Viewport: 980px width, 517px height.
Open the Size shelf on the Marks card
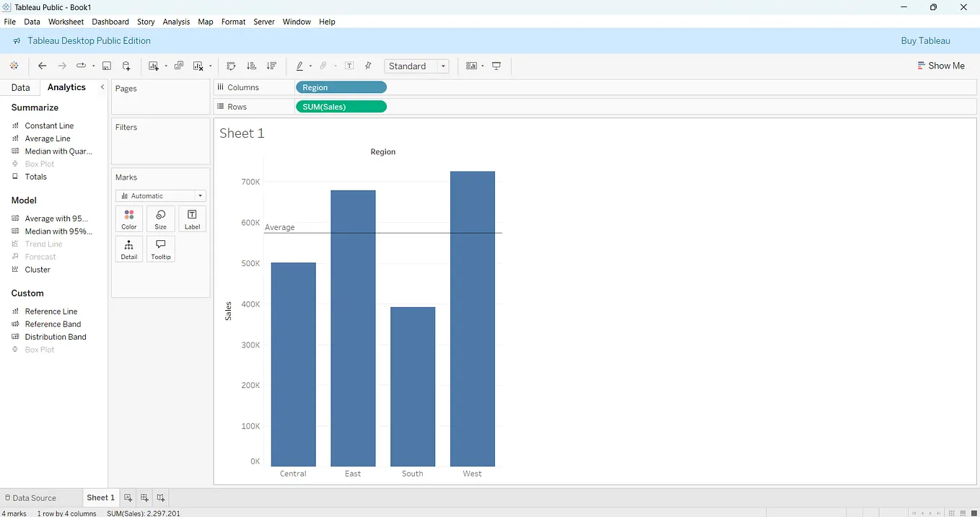(x=159, y=218)
